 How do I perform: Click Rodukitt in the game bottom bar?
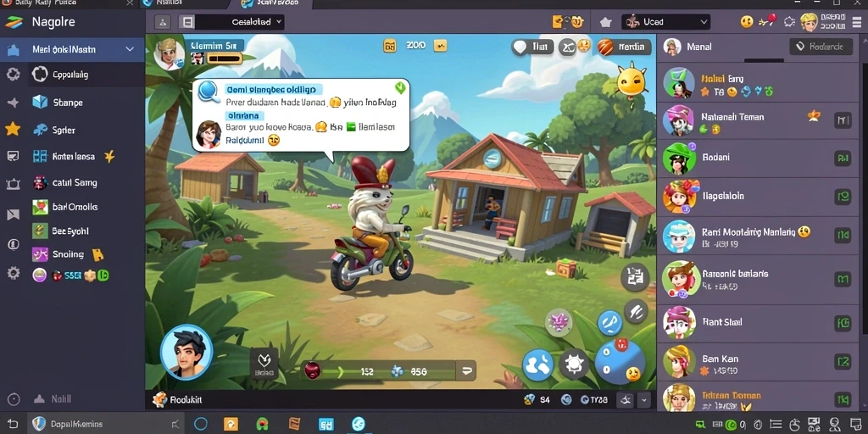(x=179, y=399)
